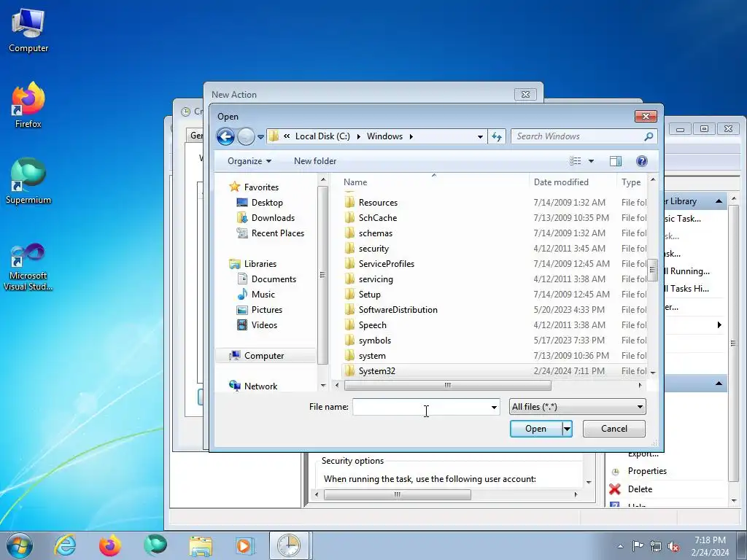Viewport: 747px width, 560px height.
Task: Toggle the preview pane icon
Action: [x=616, y=161]
